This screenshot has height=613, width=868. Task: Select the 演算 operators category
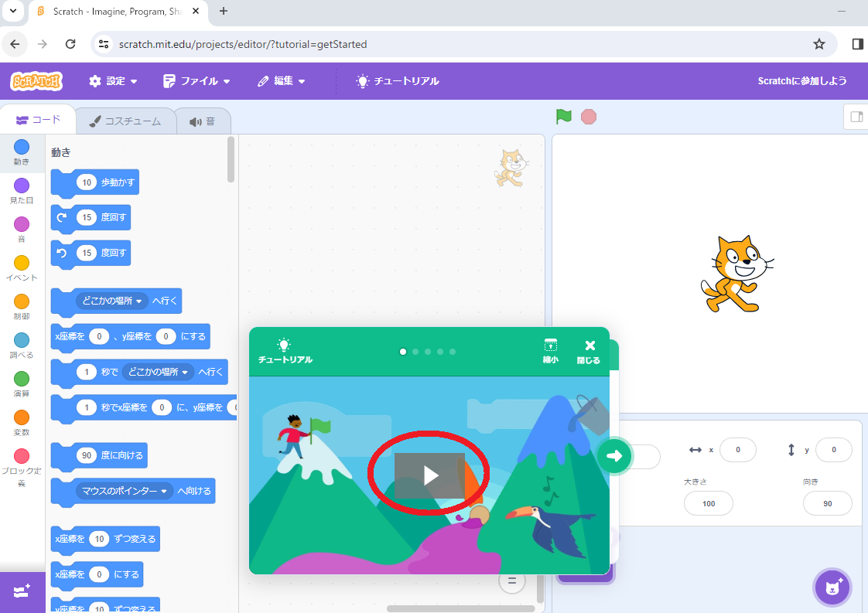click(22, 384)
